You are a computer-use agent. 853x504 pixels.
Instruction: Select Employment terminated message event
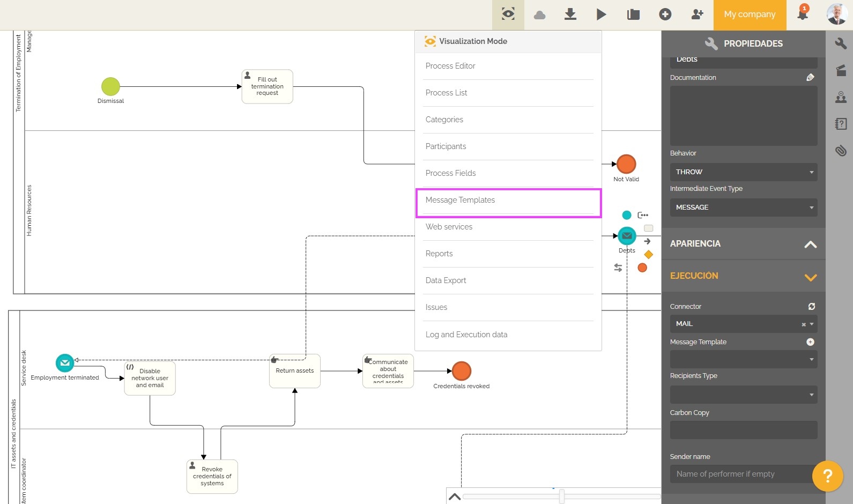point(65,363)
